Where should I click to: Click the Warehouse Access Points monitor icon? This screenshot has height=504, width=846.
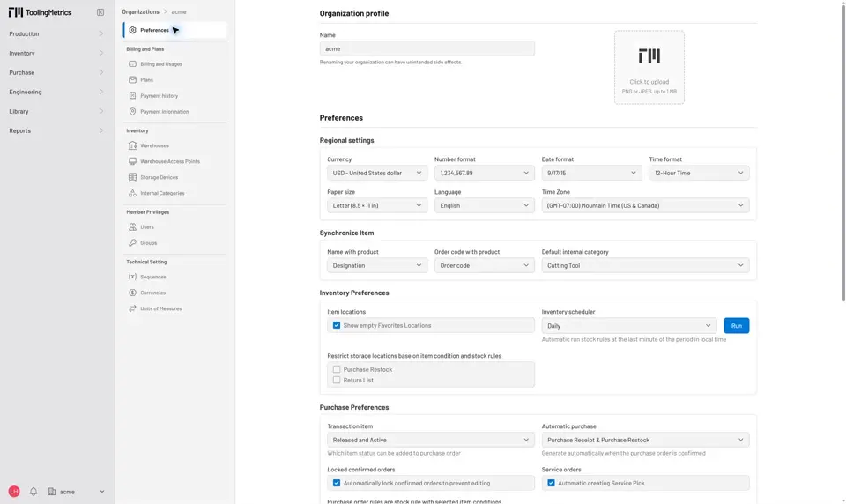[133, 161]
